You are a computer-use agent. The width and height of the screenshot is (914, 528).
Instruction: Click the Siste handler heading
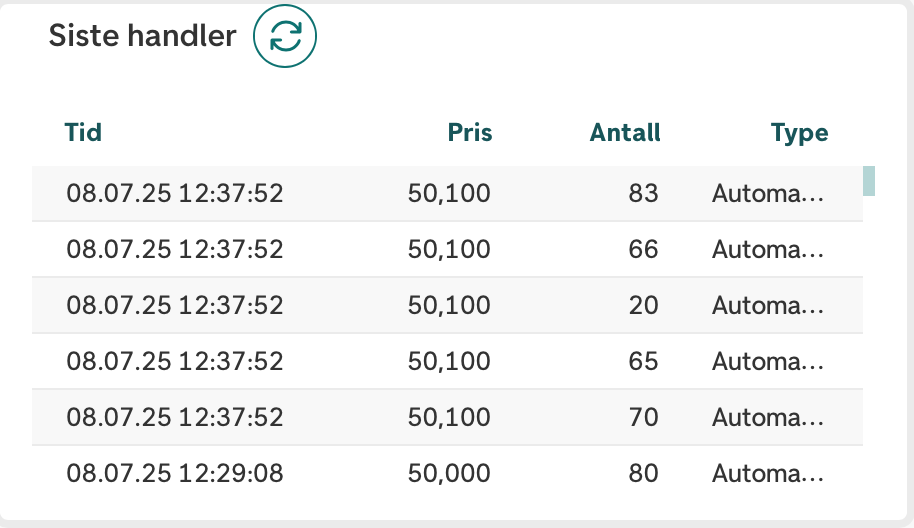(142, 36)
